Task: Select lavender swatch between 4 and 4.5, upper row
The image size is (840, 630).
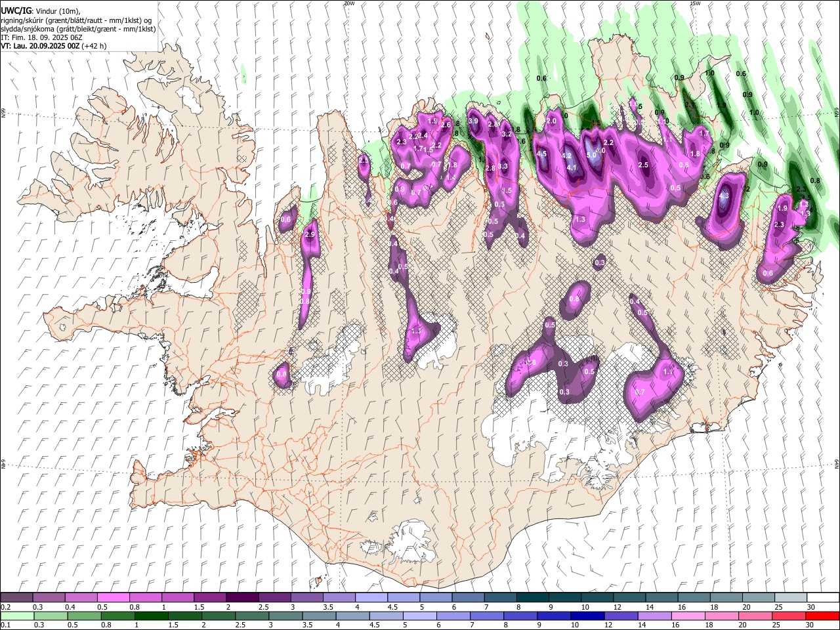Action: [x=371, y=598]
